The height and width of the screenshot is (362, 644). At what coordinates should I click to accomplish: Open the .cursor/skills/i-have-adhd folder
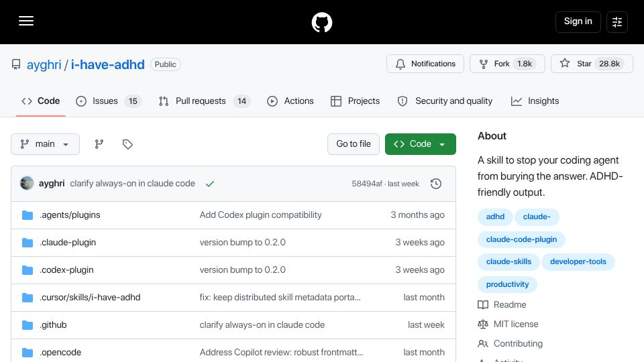(x=90, y=298)
